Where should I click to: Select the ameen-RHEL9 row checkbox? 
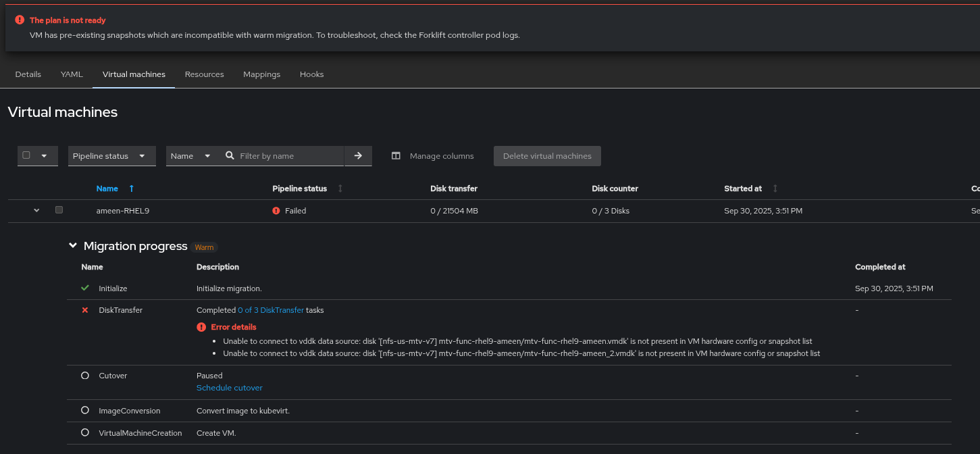point(59,210)
